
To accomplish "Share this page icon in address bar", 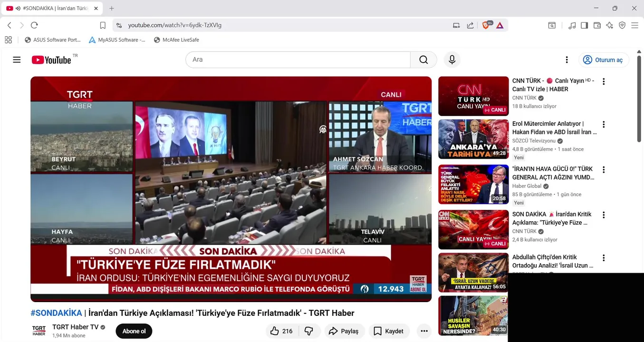I will pos(470,25).
